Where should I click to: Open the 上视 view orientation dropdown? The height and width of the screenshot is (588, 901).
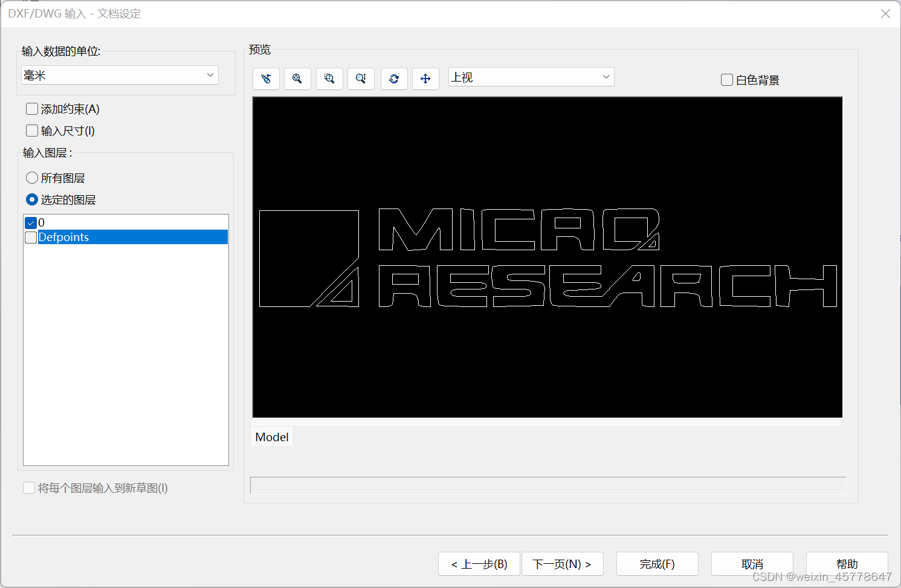click(x=531, y=77)
